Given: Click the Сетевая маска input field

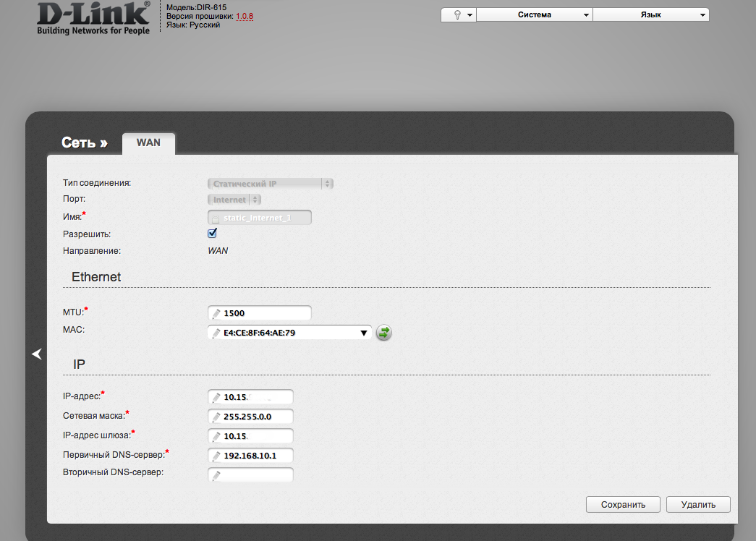Looking at the screenshot, I should [256, 417].
